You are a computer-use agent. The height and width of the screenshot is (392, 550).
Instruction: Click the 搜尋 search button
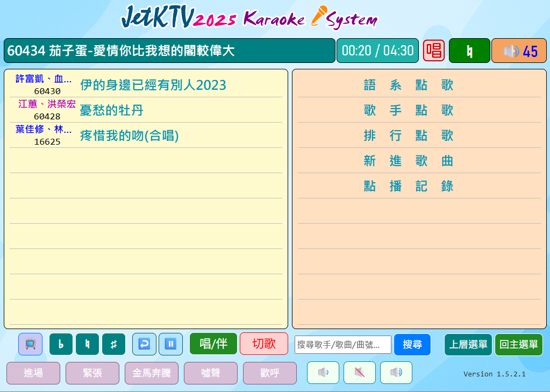coord(412,344)
